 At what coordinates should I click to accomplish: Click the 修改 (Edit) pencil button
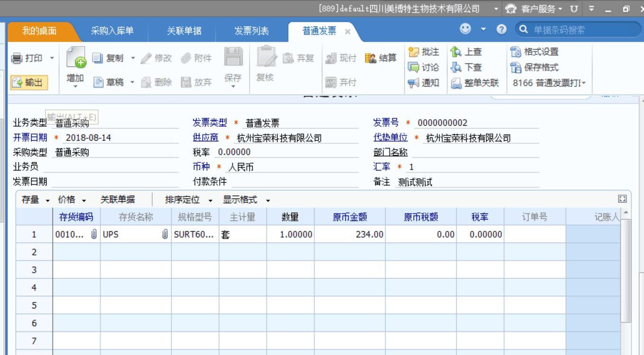(156, 58)
